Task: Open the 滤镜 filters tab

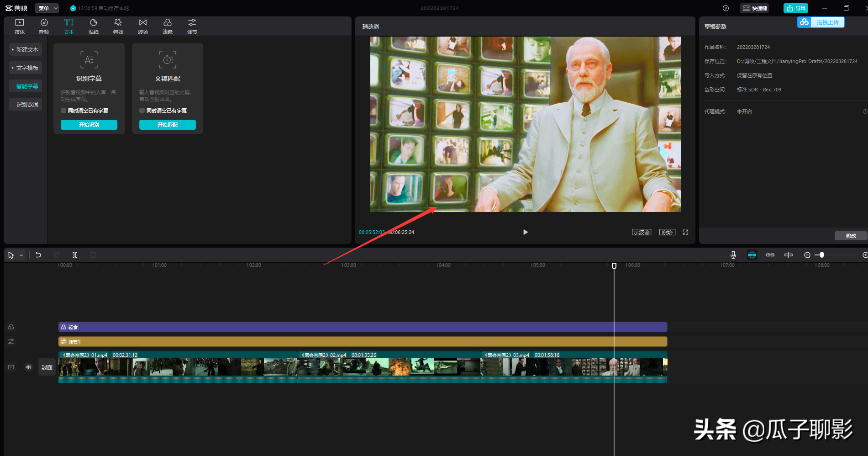Action: [x=168, y=27]
